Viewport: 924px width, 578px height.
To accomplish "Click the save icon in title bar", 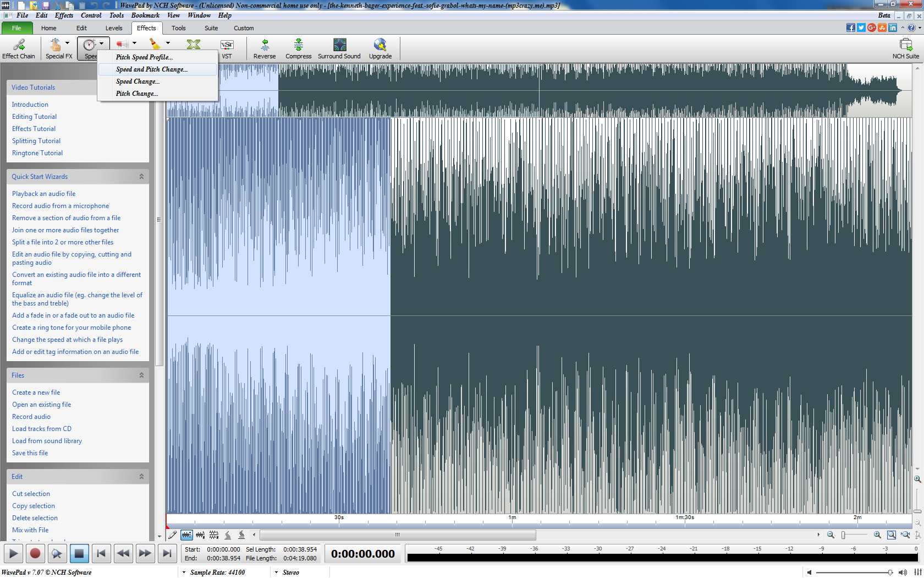I will click(46, 5).
